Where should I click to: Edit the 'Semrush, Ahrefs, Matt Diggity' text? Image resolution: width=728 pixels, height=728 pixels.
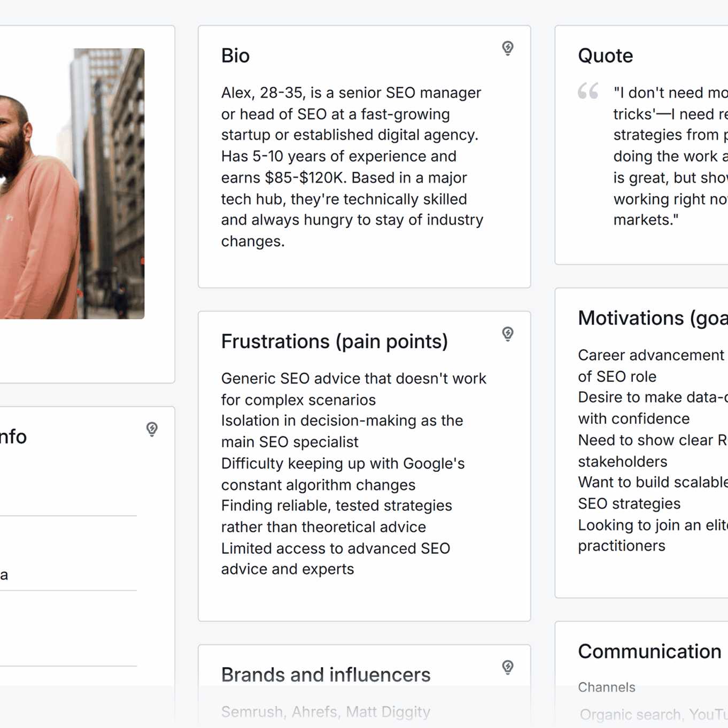(x=326, y=712)
